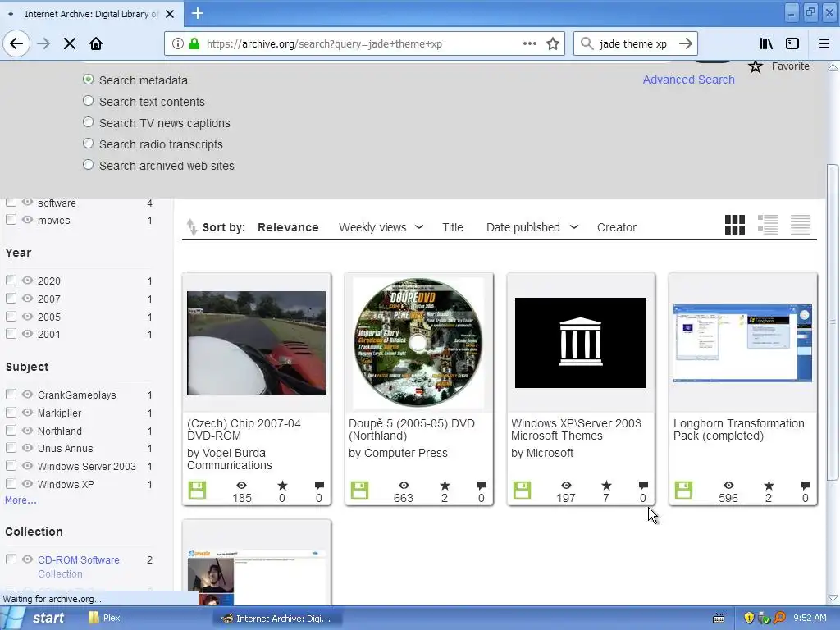Click the DOUPE DVD disc thumbnail
Image resolution: width=840 pixels, height=630 pixels.
[418, 342]
